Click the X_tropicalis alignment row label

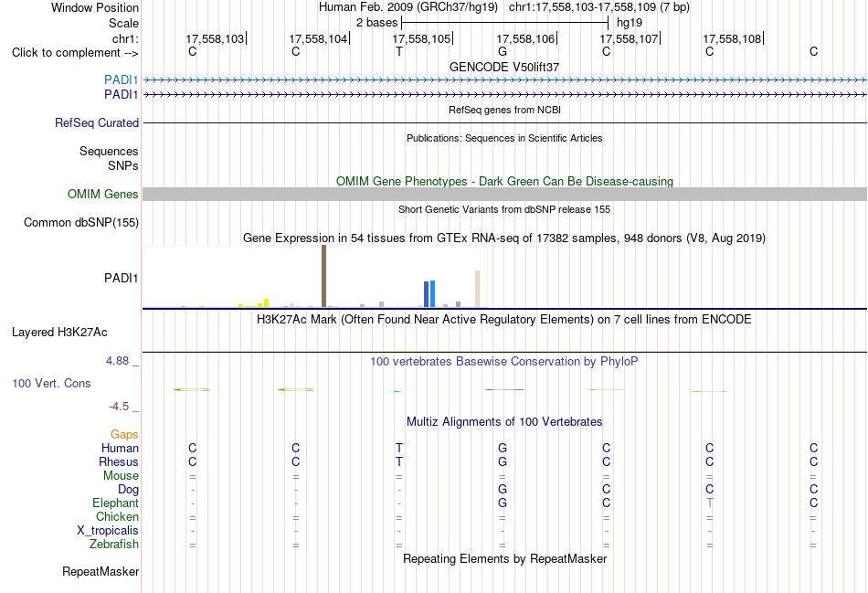[x=108, y=531]
